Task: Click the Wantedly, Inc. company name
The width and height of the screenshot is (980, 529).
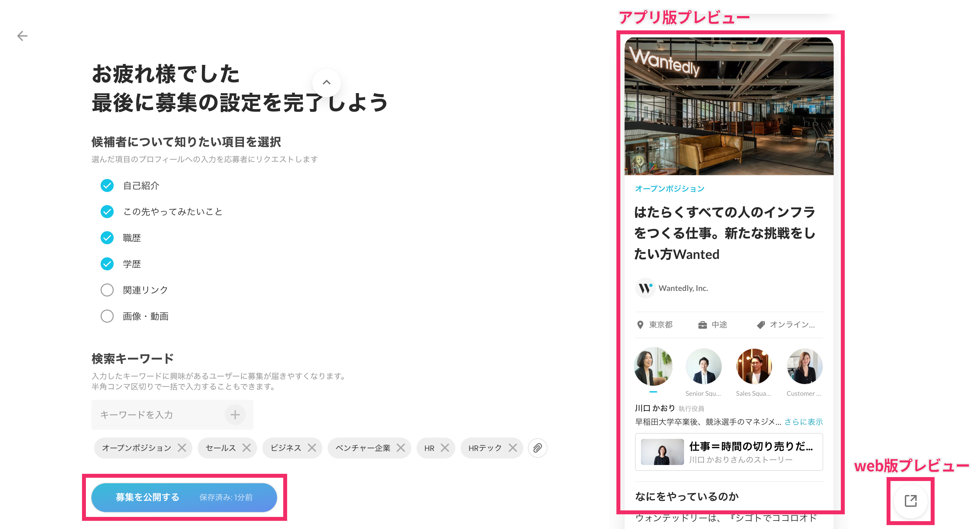Action: (683, 288)
